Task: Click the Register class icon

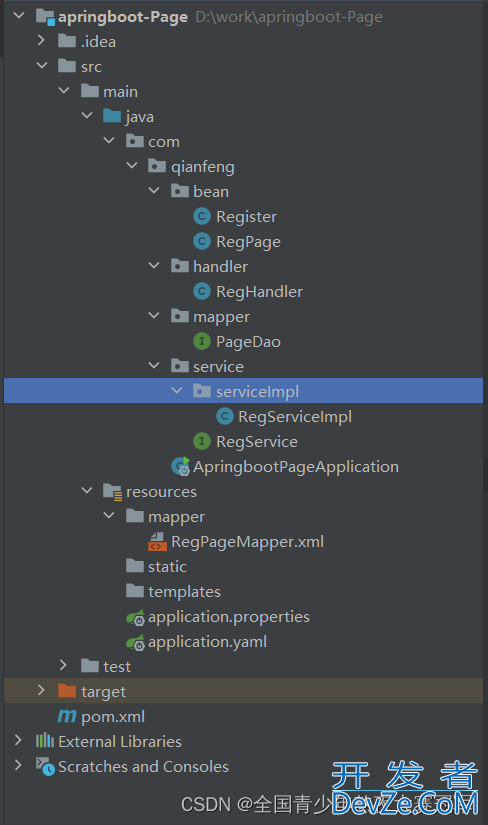Action: 202,216
